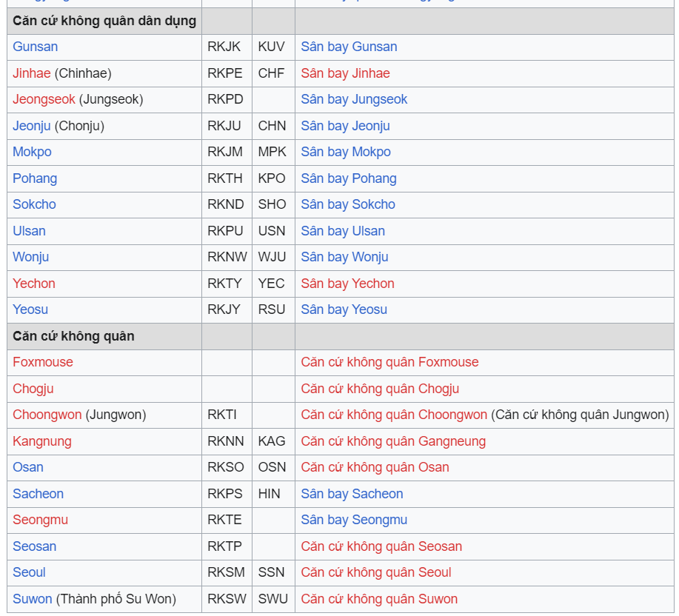Click the red Jinhae link
The width and height of the screenshot is (679, 616).
click(x=32, y=73)
